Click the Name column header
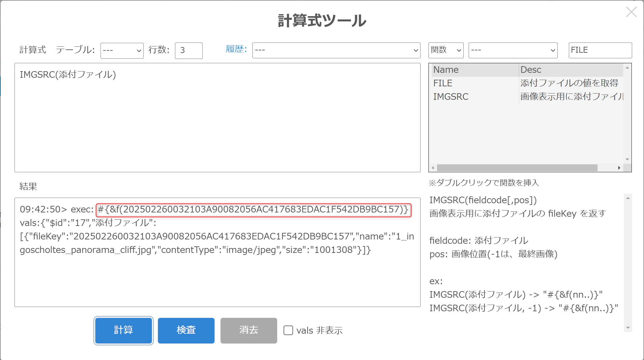 [475, 70]
